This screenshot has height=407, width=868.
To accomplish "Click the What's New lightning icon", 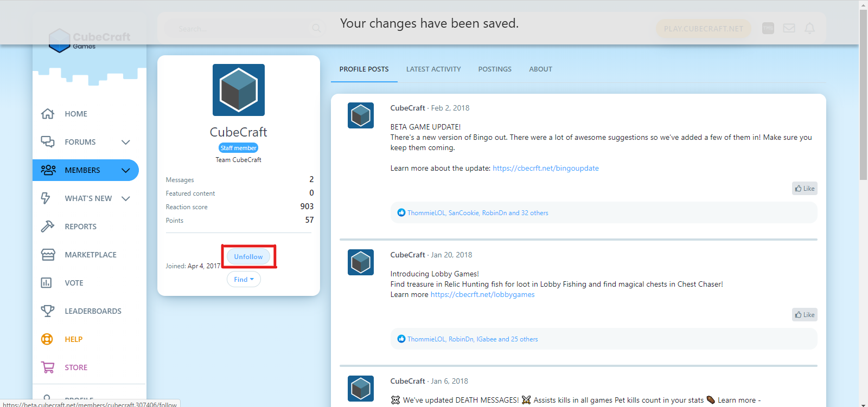I will (46, 198).
